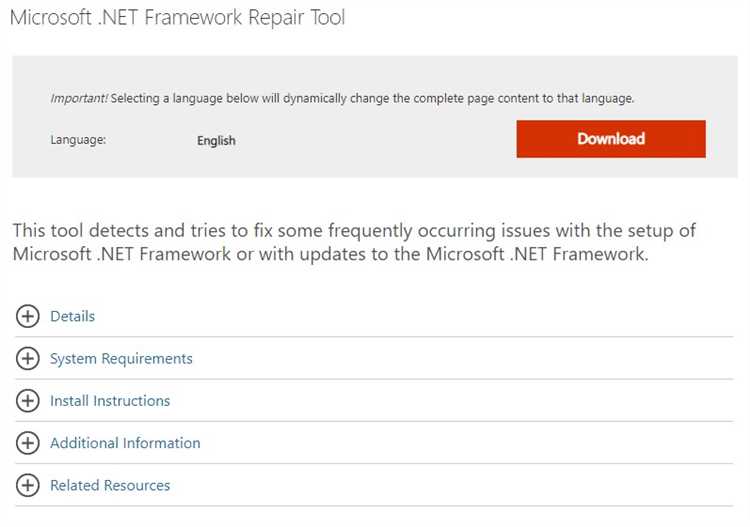This screenshot has height=527, width=750.
Task: Click the plus icon beside System Requirements
Action: click(x=28, y=359)
